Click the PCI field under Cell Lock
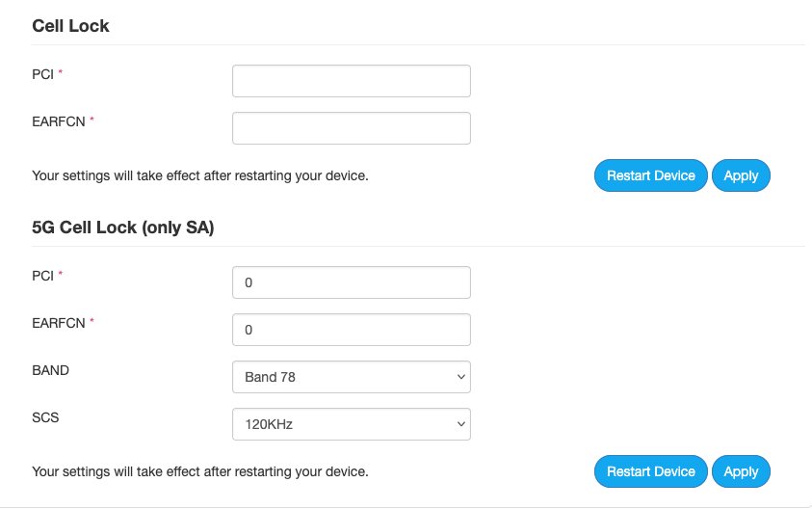Image resolution: width=812 pixels, height=509 pixels. (x=351, y=81)
